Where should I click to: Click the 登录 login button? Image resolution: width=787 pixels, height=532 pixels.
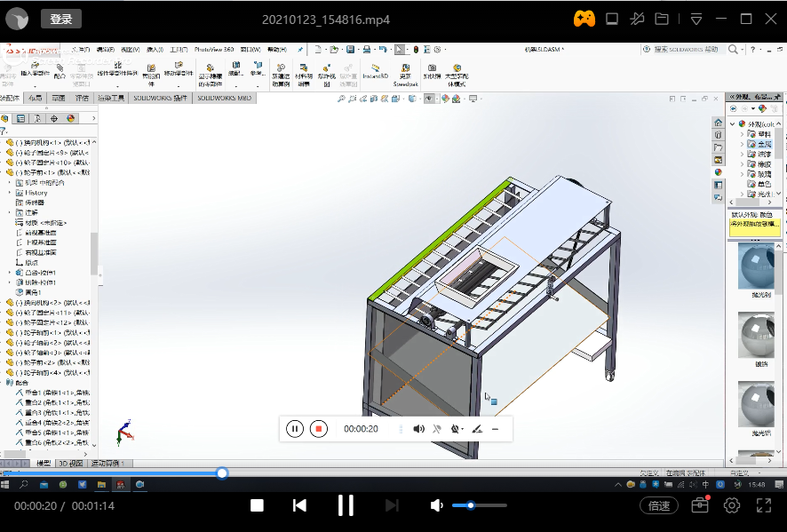(x=61, y=19)
